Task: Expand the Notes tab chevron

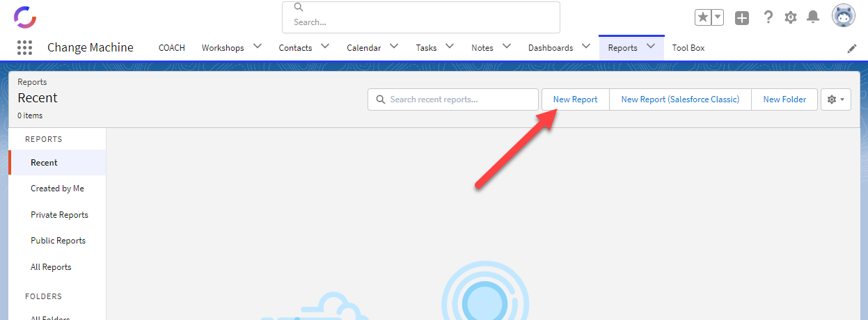Action: click(506, 47)
